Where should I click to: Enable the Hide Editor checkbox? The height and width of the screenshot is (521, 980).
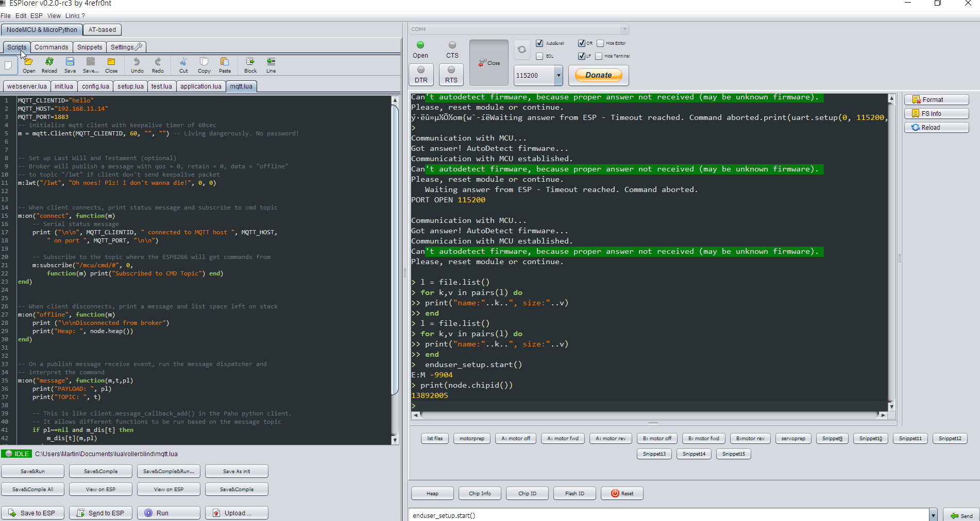pyautogui.click(x=600, y=43)
